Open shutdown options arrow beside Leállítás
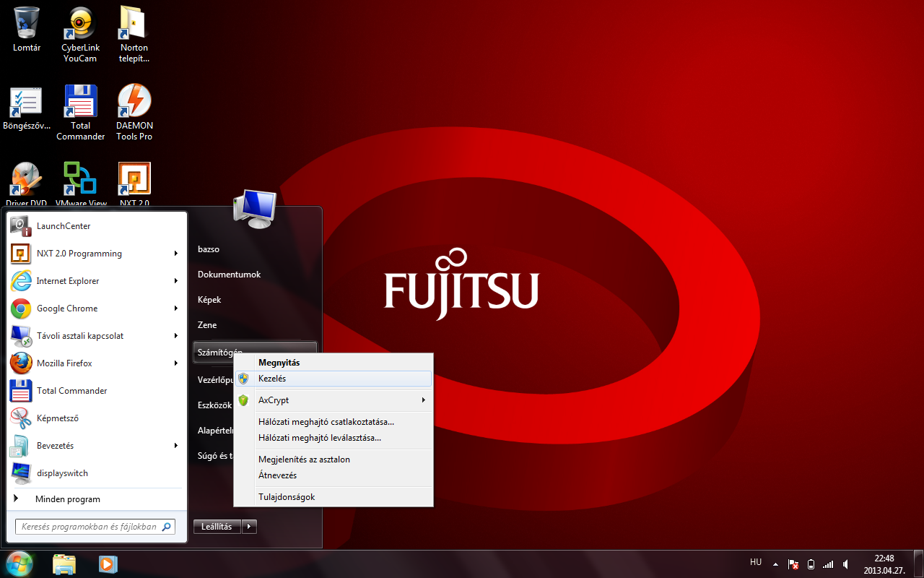 pos(249,527)
